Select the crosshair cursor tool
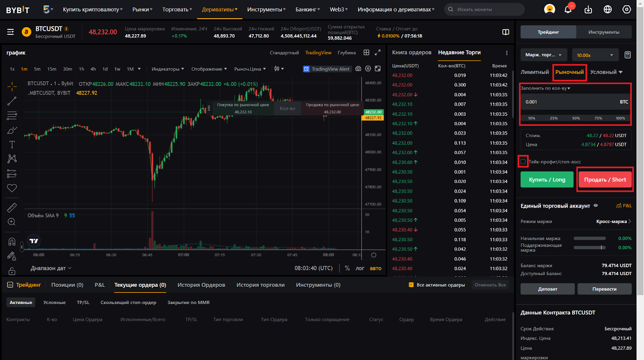Screen dimensions: 644x360 [12, 86]
